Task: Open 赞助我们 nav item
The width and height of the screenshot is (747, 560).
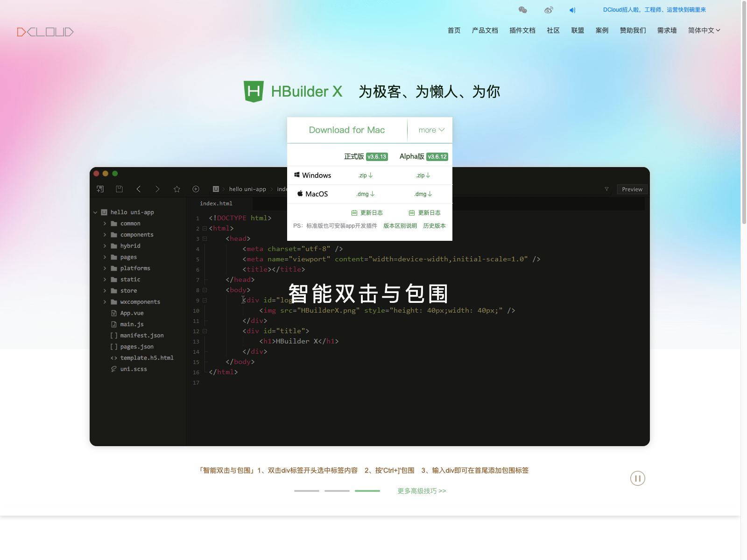Action: [x=633, y=30]
